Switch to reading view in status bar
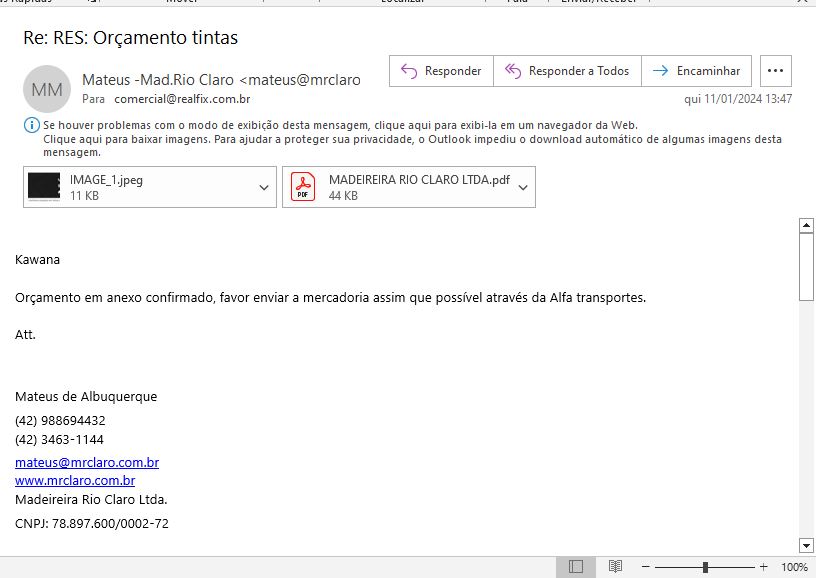This screenshot has height=578, width=816. 615,567
